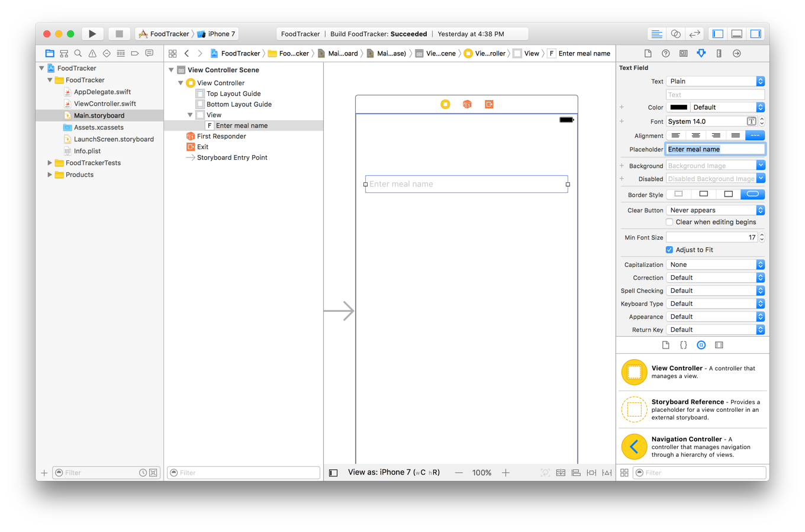Click the View Controller icon in scene dock
Image resolution: width=805 pixels, height=532 pixels.
445,104
